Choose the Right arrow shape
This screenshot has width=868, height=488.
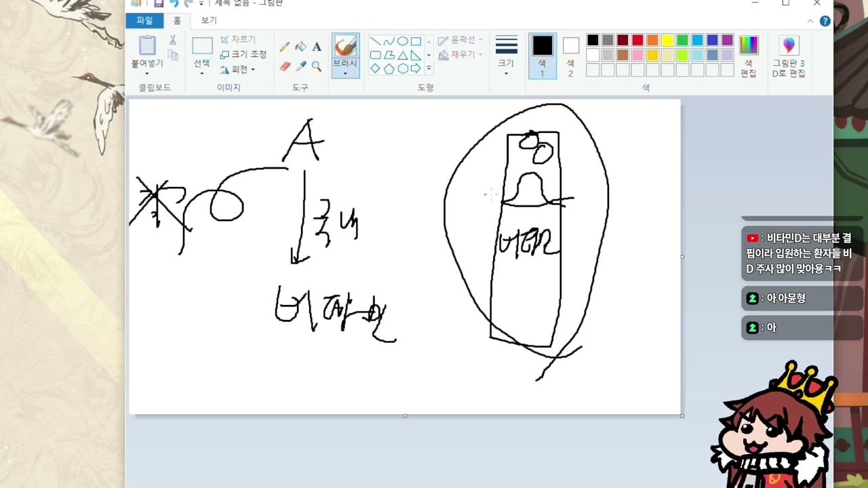pos(416,68)
